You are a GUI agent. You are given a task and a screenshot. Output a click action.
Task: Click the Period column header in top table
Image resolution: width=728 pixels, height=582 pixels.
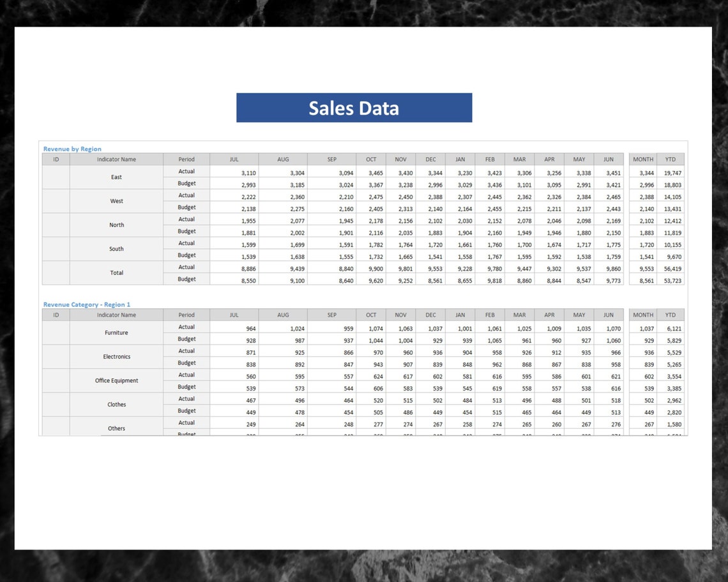(x=186, y=159)
